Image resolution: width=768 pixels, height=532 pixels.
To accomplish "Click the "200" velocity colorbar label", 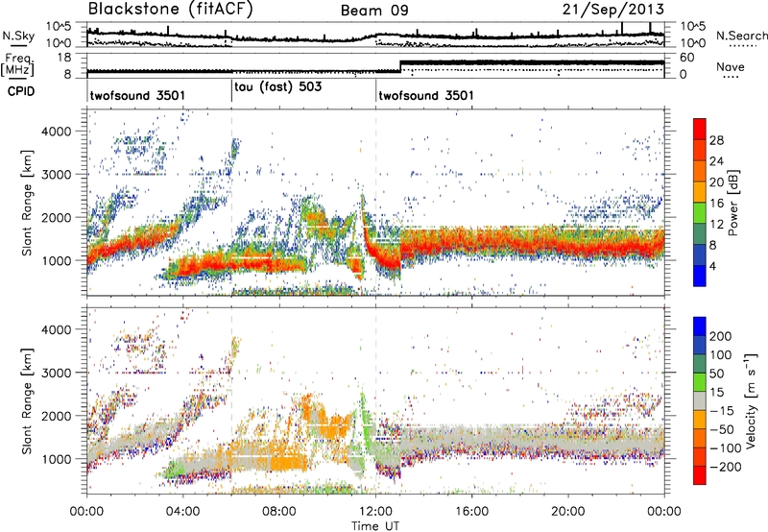I will (721, 336).
